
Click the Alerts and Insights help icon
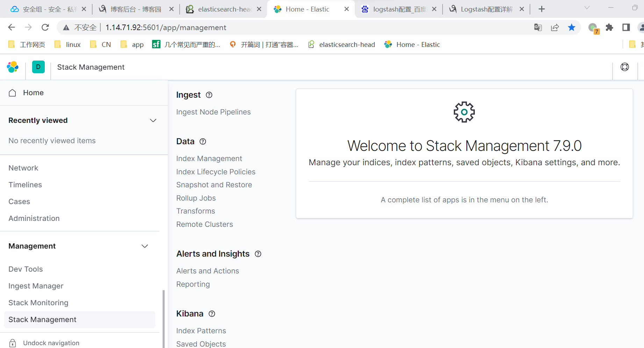pyautogui.click(x=258, y=254)
